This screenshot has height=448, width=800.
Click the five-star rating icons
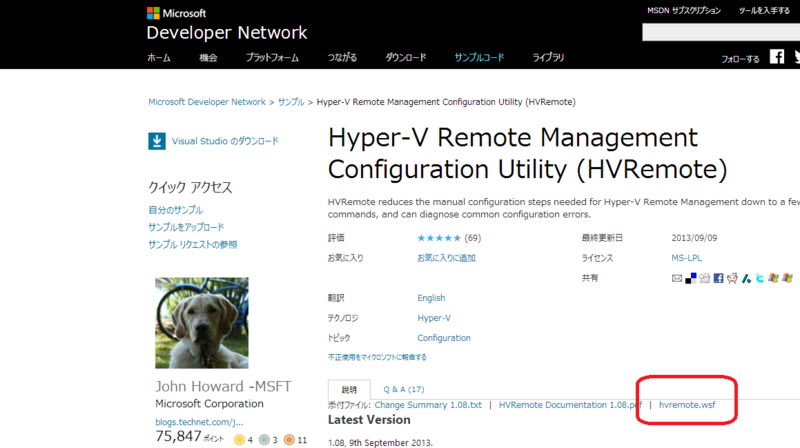[x=439, y=238]
